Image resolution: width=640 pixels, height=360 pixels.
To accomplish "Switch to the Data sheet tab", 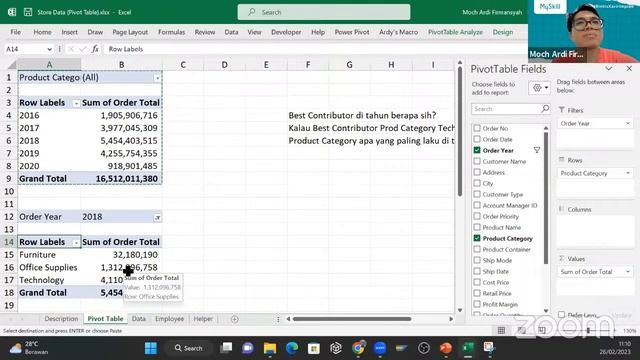I will [x=139, y=319].
